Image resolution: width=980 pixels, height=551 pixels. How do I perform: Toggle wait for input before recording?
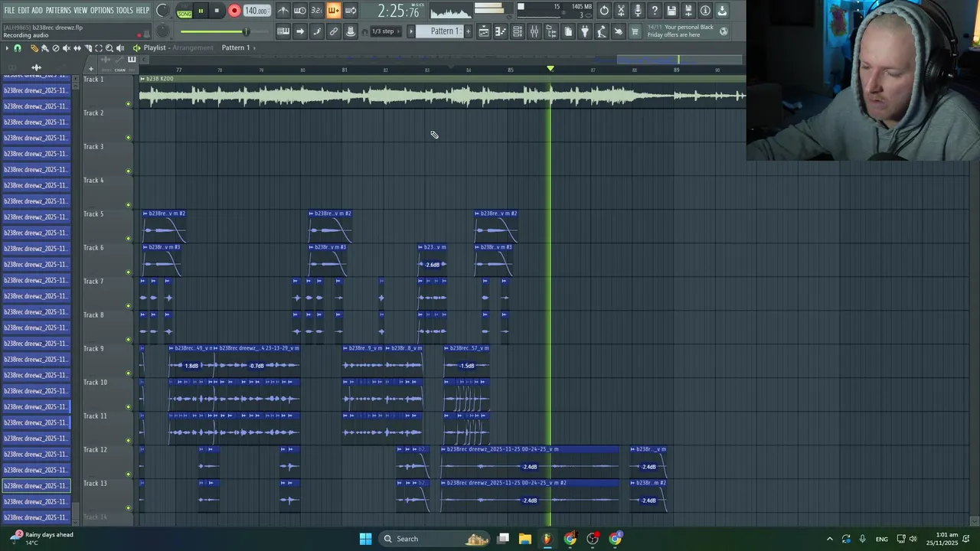coord(300,11)
